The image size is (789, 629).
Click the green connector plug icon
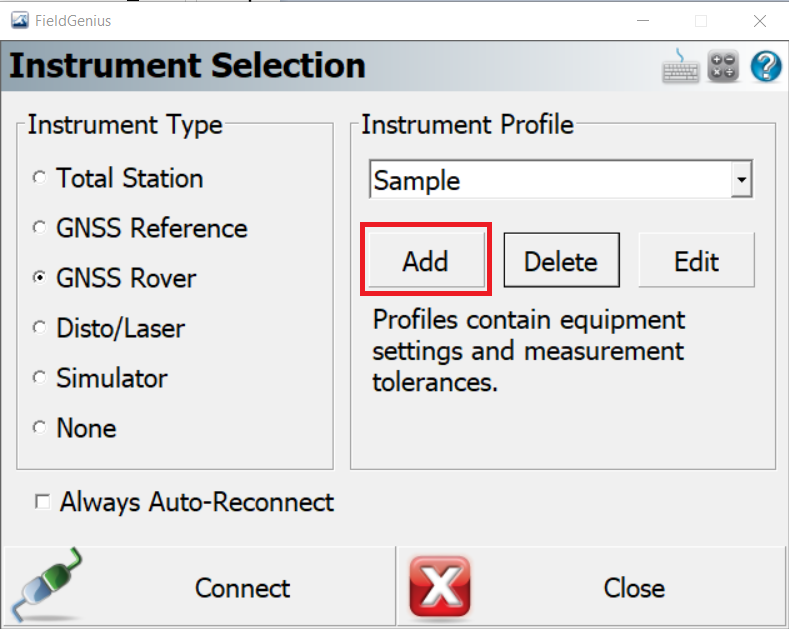pos(47,585)
